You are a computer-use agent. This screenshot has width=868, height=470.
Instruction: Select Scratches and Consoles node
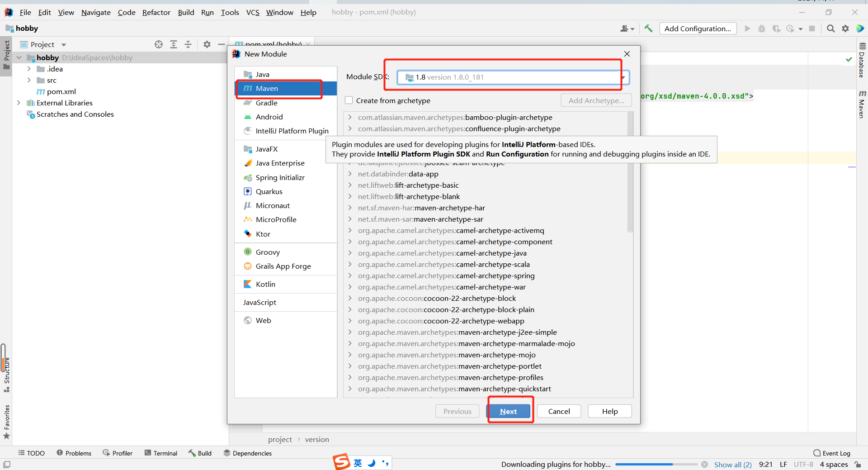click(x=70, y=114)
